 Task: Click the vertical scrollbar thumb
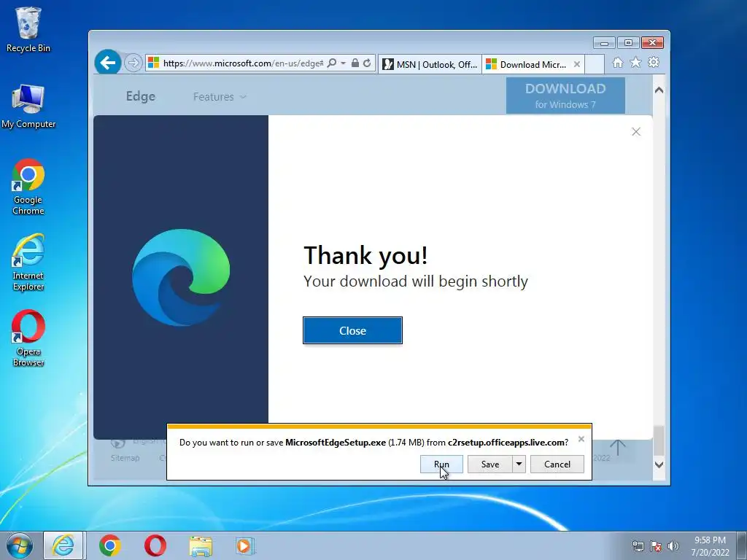tap(659, 441)
